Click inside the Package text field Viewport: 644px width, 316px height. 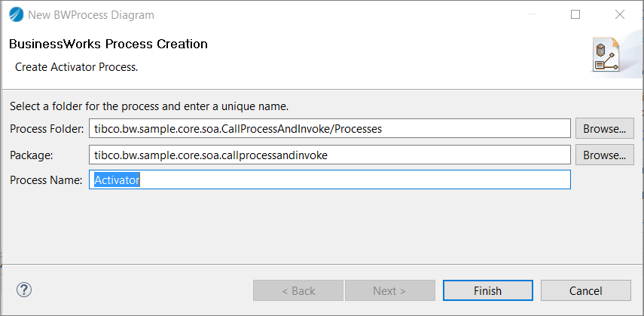click(x=329, y=155)
